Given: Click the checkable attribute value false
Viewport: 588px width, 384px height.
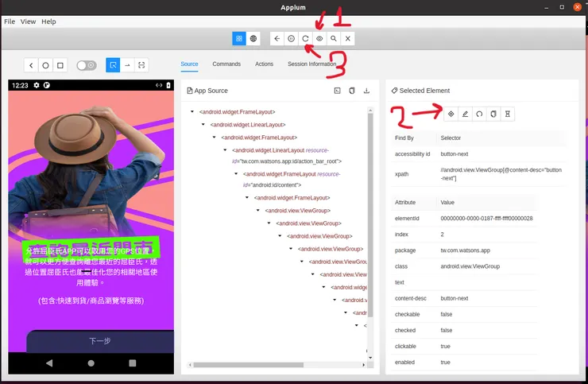Looking at the screenshot, I should click(x=447, y=314).
